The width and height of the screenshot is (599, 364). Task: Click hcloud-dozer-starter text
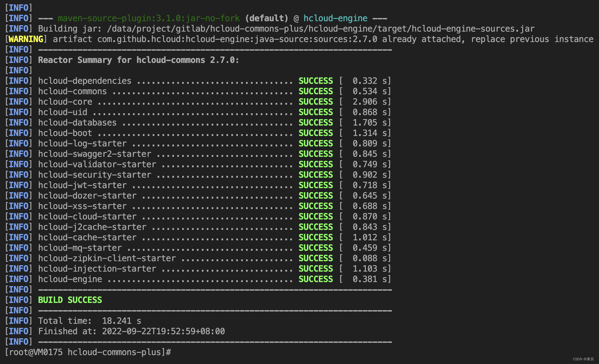[87, 196]
